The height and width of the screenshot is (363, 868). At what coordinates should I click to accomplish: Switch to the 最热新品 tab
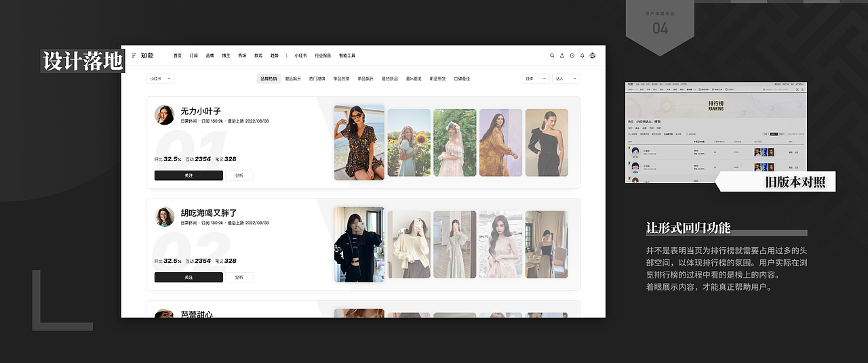[x=390, y=79]
